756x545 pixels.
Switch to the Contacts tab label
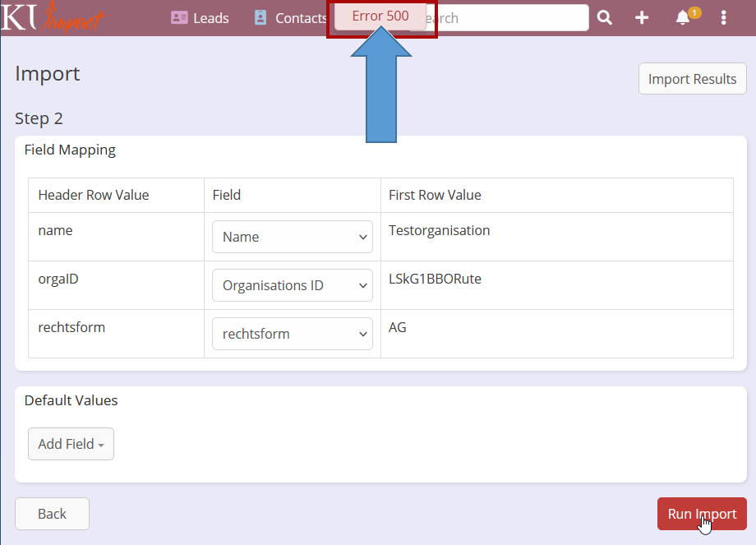(x=301, y=18)
